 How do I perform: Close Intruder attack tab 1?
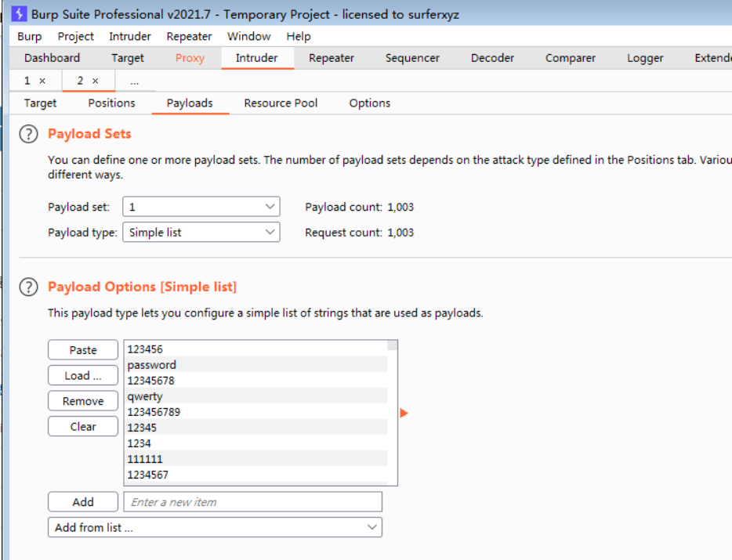(42, 81)
